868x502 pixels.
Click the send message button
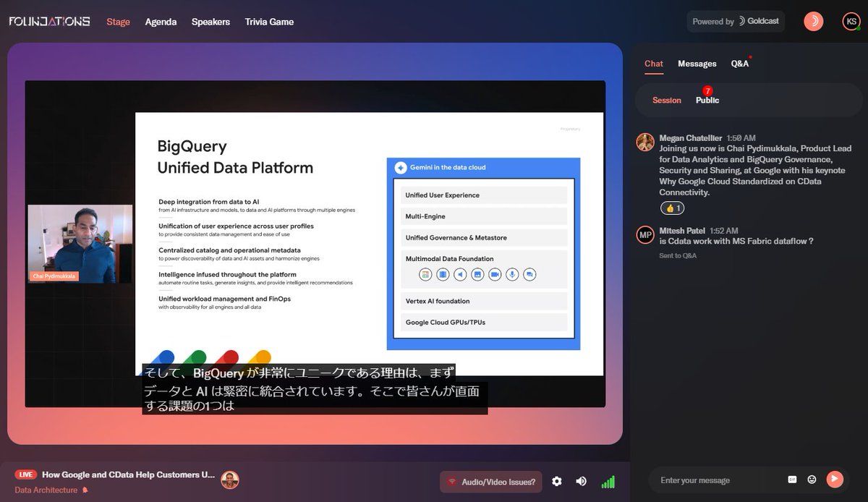[835, 479]
